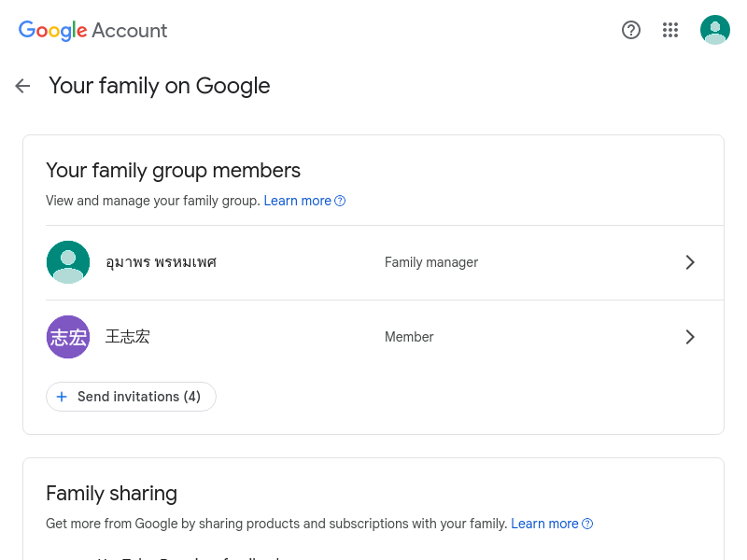The height and width of the screenshot is (560, 747).
Task: Click the plus icon in Send invitations
Action: pyautogui.click(x=62, y=397)
